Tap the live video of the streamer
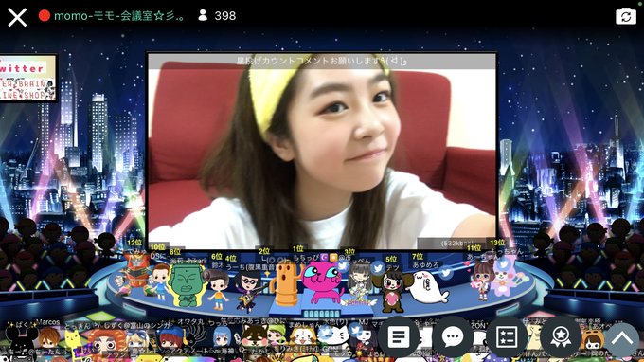 point(322,151)
